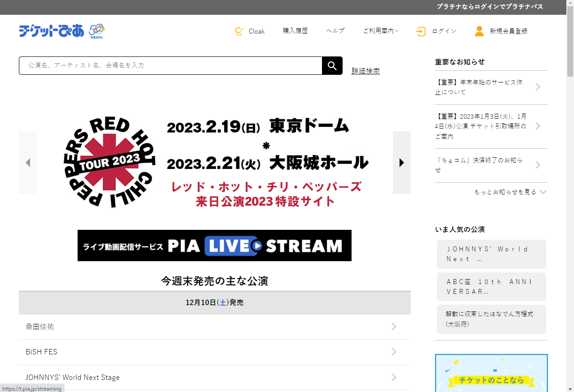Select popular item ABC座 10th ANNIVERSAR

click(491, 287)
